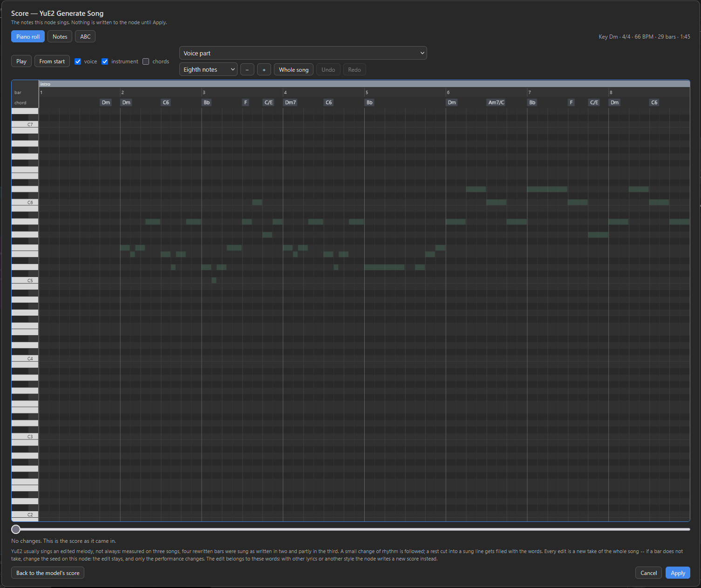Click the C2 piano key

25,514
